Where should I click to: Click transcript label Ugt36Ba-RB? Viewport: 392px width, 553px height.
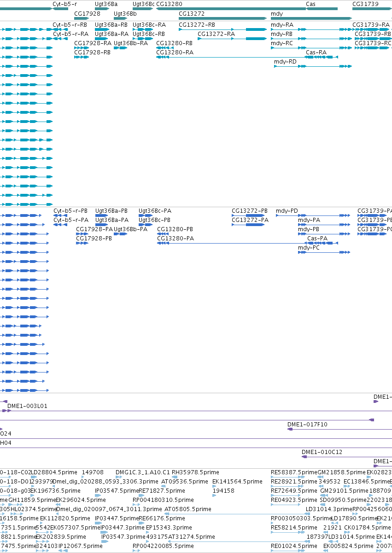(111, 24)
